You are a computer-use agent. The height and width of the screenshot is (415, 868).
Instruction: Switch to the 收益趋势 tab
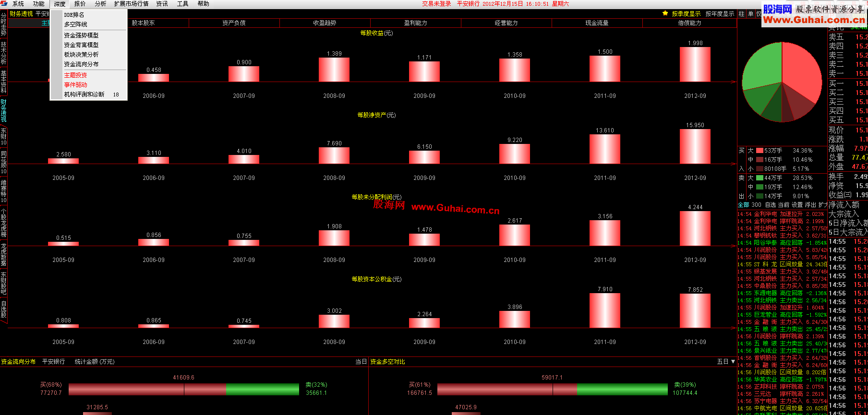(325, 23)
